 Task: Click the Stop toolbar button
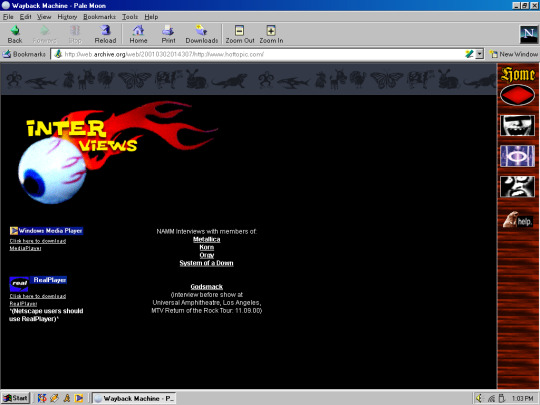pyautogui.click(x=75, y=34)
